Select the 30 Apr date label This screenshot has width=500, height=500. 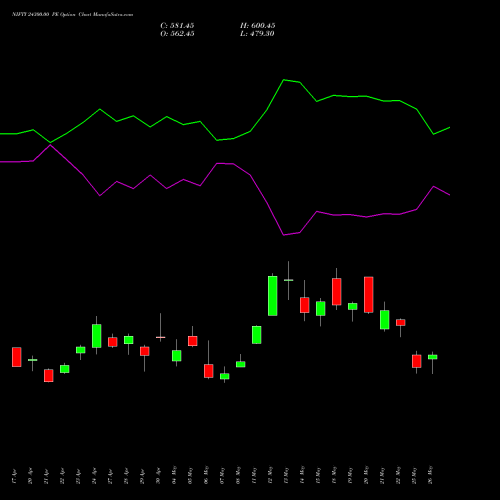click(x=158, y=476)
